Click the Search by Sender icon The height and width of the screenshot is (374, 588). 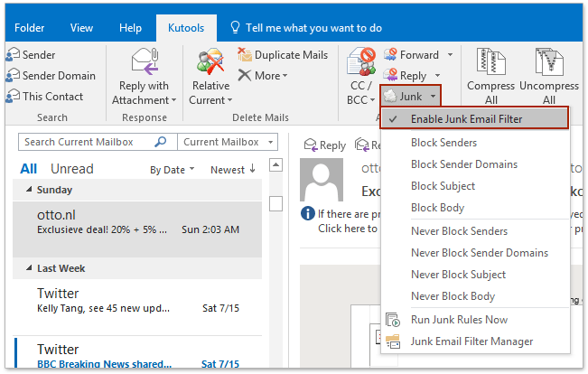click(13, 55)
